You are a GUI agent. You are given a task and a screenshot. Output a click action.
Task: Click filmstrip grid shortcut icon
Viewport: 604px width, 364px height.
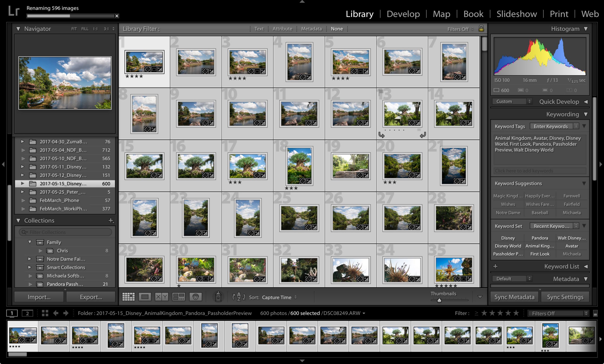[45, 313]
